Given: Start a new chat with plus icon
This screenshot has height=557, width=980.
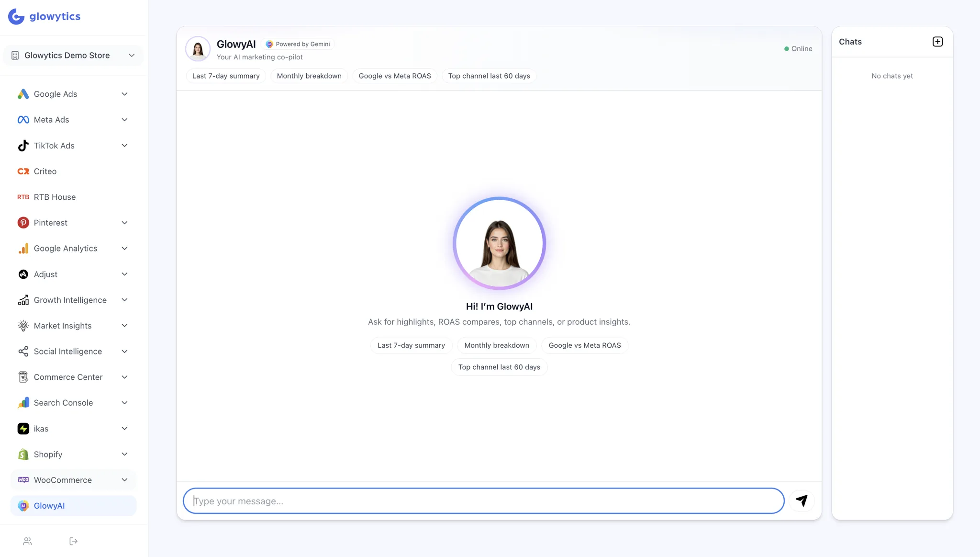Looking at the screenshot, I should (938, 42).
